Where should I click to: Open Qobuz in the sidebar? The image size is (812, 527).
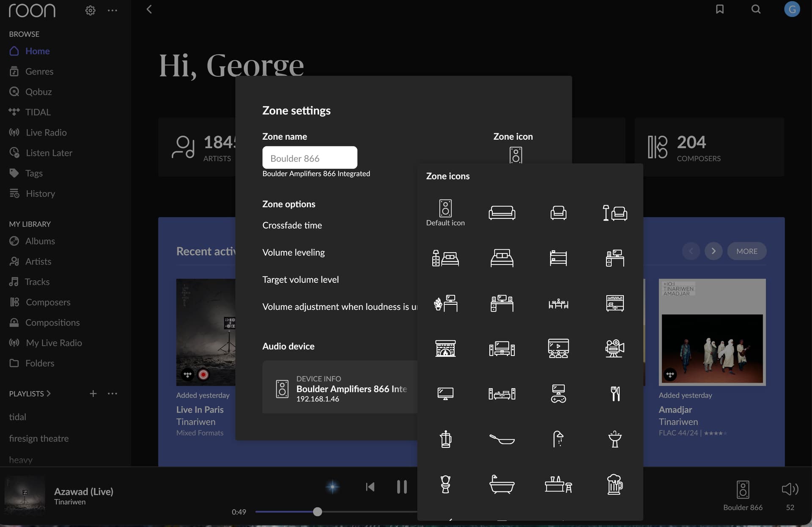point(38,92)
